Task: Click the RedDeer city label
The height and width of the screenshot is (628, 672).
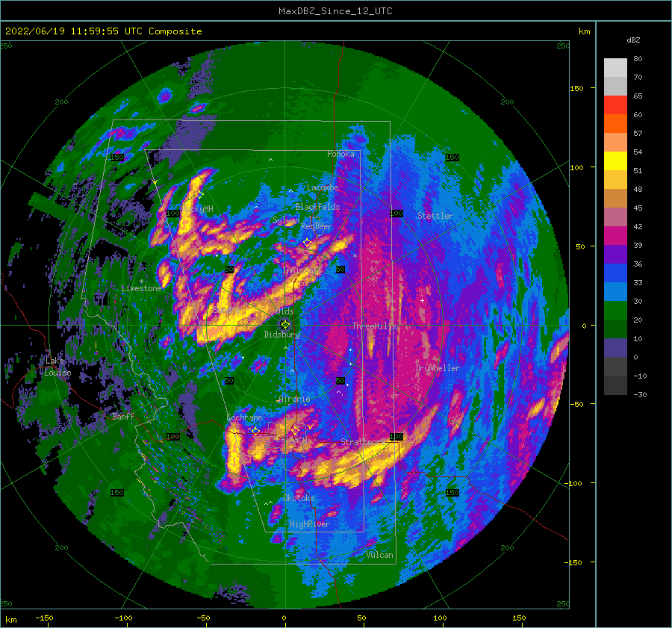Action: pos(317,226)
